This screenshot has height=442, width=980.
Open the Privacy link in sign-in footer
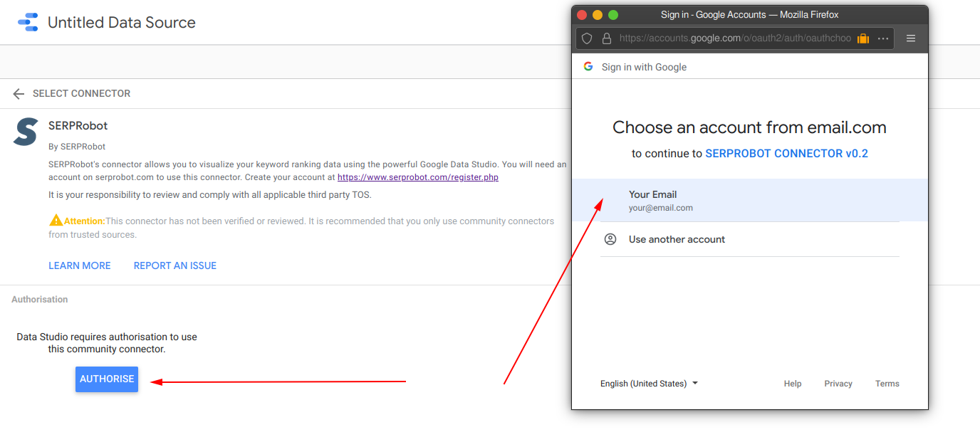pyautogui.click(x=838, y=384)
